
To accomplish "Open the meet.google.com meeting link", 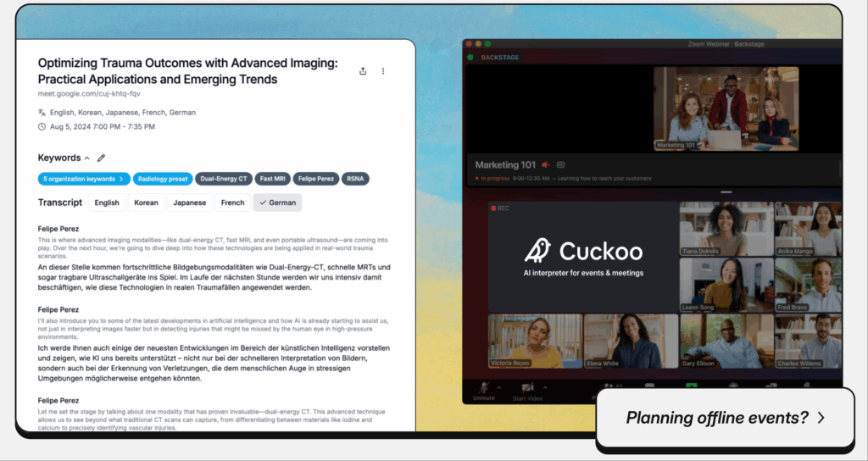I will coord(89,93).
